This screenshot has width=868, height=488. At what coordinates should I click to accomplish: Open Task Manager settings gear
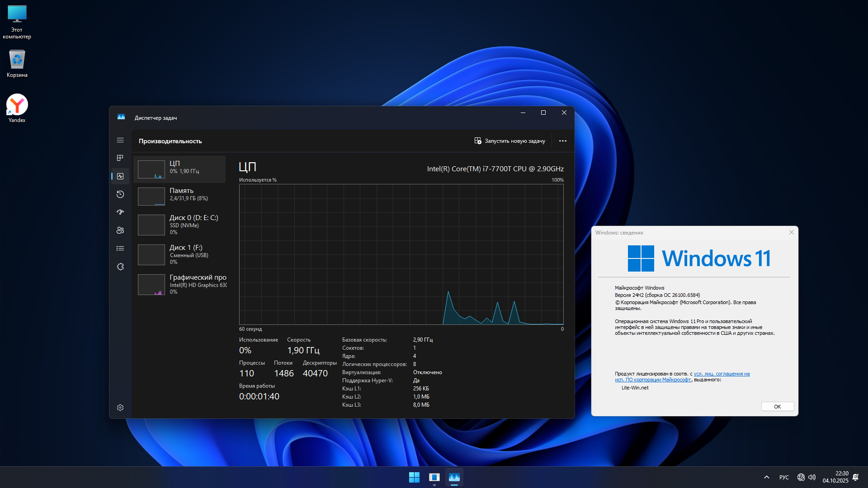(x=120, y=408)
